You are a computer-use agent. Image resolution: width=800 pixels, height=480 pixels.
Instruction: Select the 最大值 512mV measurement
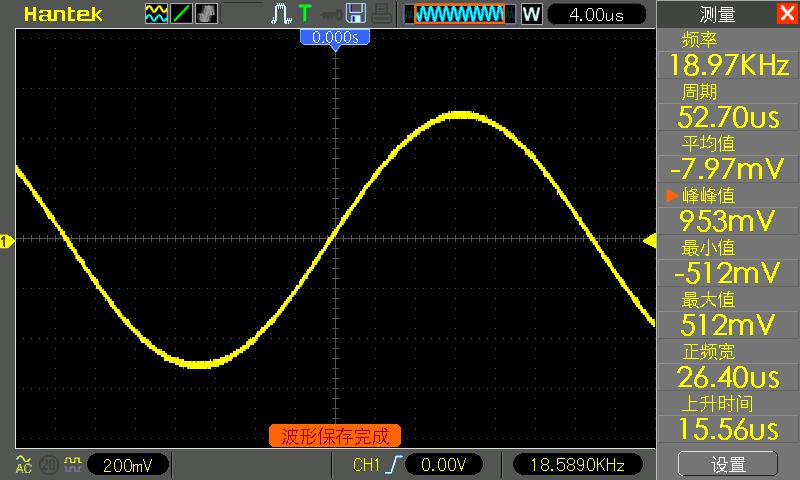coord(728,315)
